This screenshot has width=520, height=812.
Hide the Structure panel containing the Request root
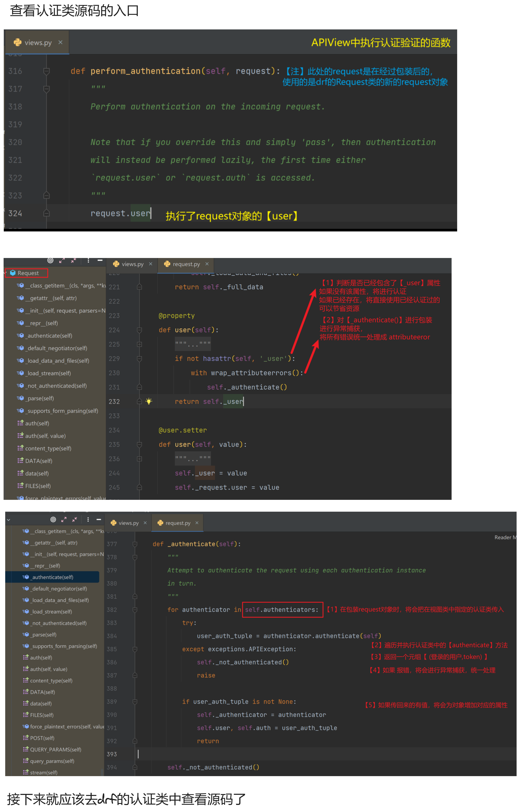point(100,261)
